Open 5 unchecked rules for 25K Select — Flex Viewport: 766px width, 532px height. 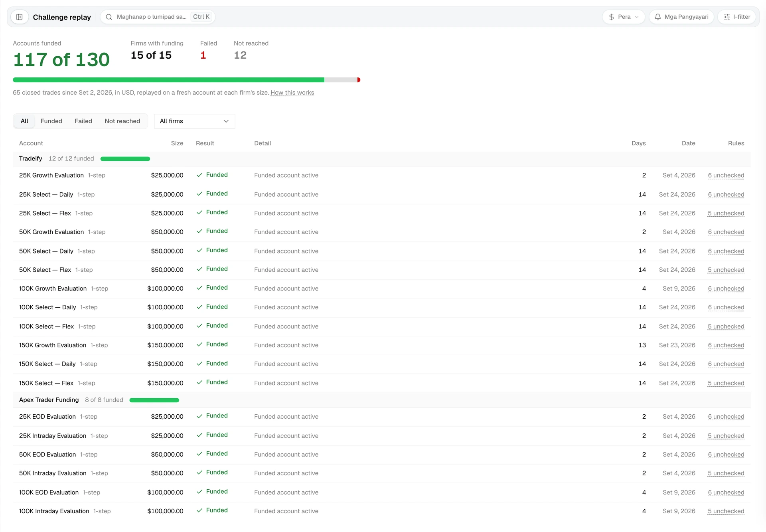point(726,214)
